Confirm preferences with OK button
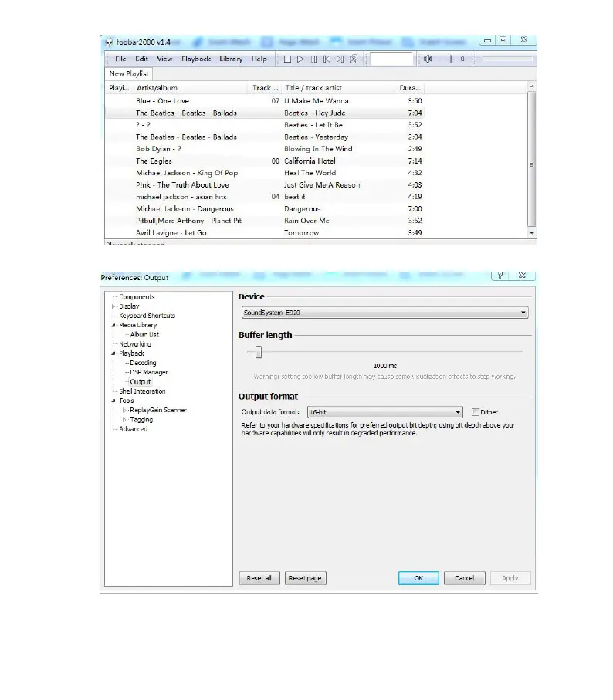 pyautogui.click(x=418, y=578)
